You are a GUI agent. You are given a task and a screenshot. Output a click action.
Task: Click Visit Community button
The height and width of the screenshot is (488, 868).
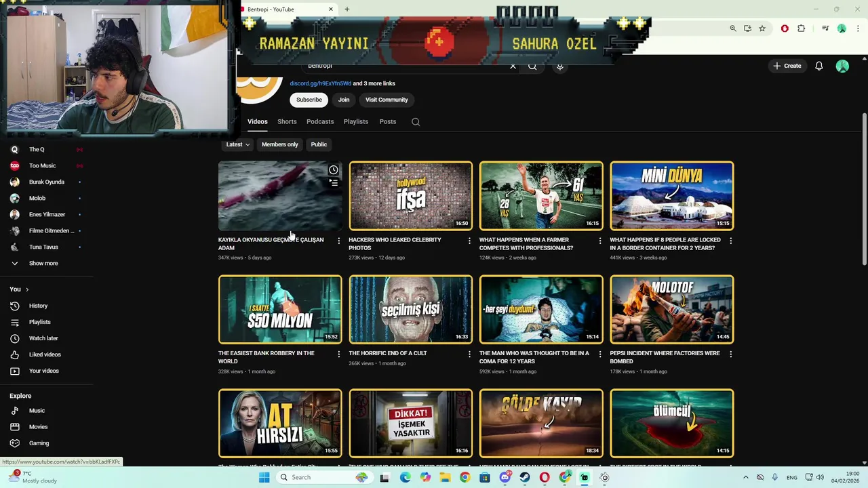point(387,100)
